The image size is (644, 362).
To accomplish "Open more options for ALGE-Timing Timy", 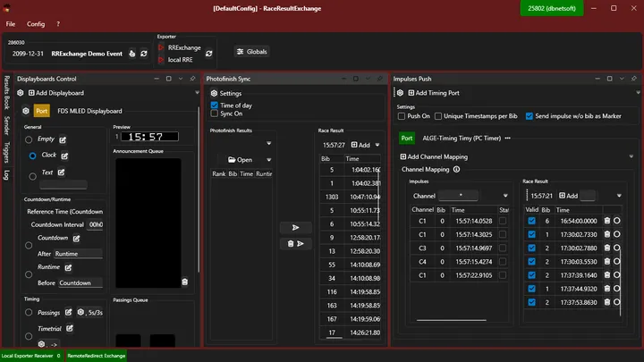I will (x=508, y=139).
